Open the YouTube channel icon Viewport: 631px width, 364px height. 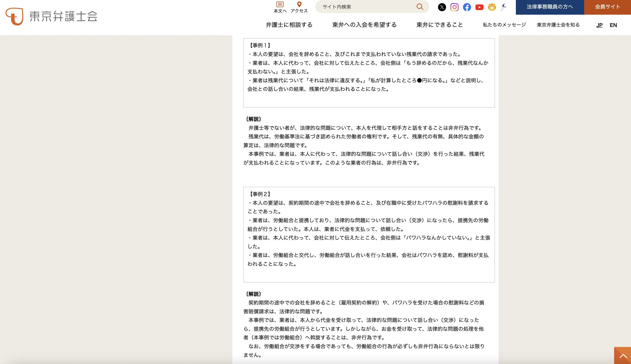pos(479,7)
